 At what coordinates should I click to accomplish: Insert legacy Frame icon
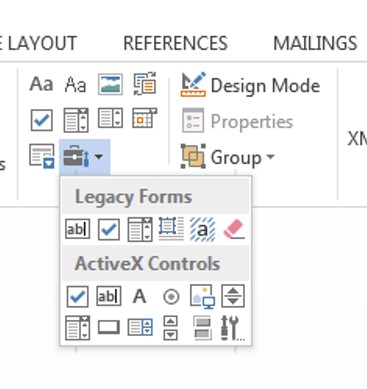click(x=171, y=229)
